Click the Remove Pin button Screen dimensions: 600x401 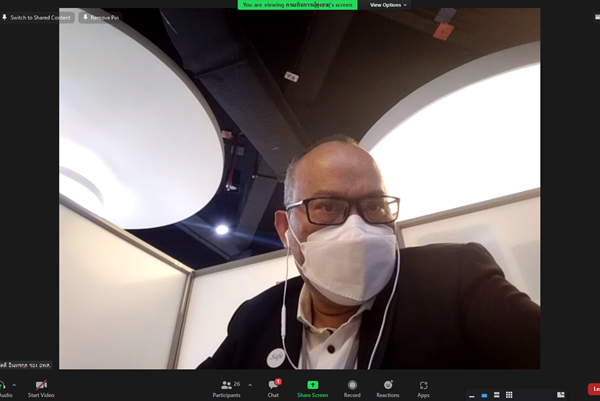coord(100,17)
